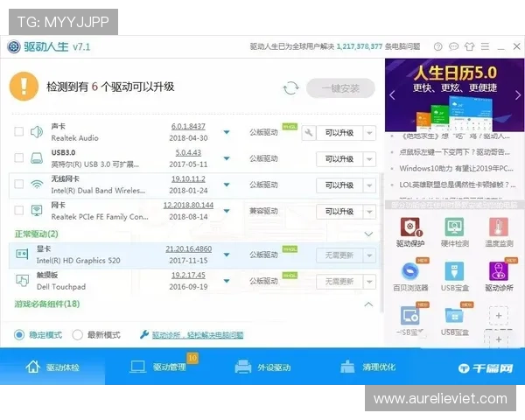Open the skin shirt icon
The width and height of the screenshot is (525, 420).
pyautogui.click(x=469, y=46)
